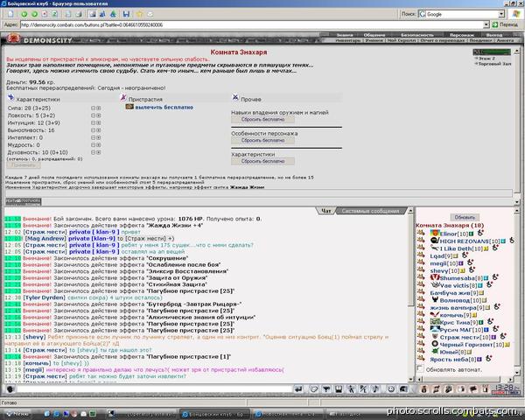Viewport: 525px width, 420px height.
Task: Open the Google search engine dropdown
Action: pyautogui.click(x=501, y=14)
